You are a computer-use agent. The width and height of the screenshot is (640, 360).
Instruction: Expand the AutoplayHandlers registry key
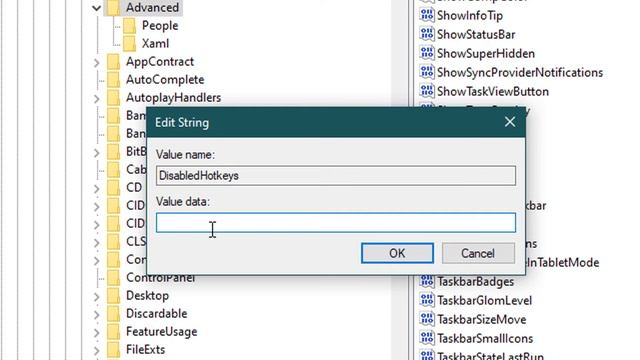(96, 98)
